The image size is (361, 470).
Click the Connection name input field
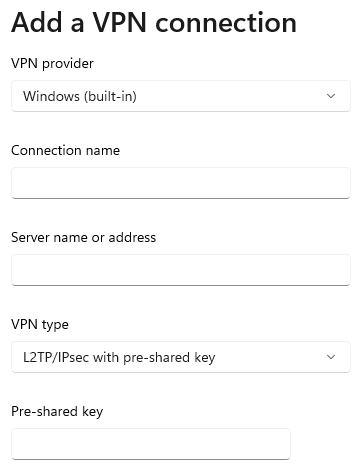pos(181,183)
